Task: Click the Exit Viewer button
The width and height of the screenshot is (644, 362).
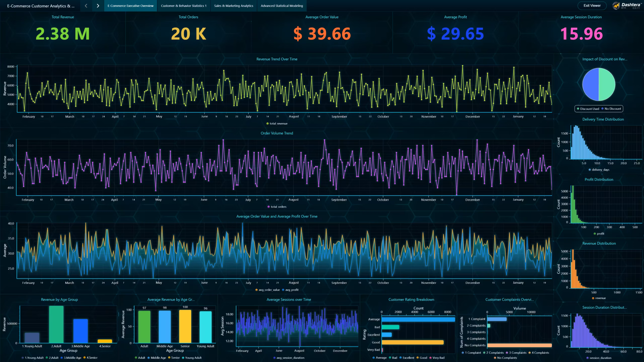Action: [592, 6]
